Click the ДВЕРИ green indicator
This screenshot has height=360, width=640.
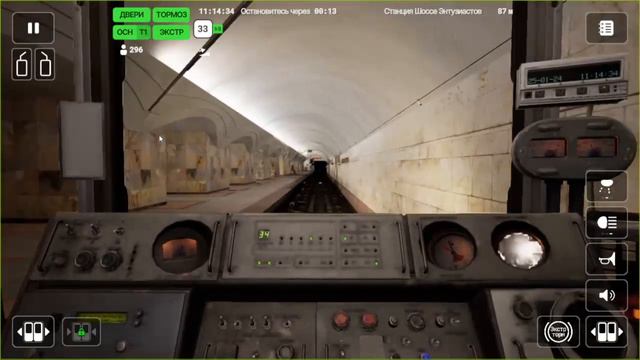131,15
